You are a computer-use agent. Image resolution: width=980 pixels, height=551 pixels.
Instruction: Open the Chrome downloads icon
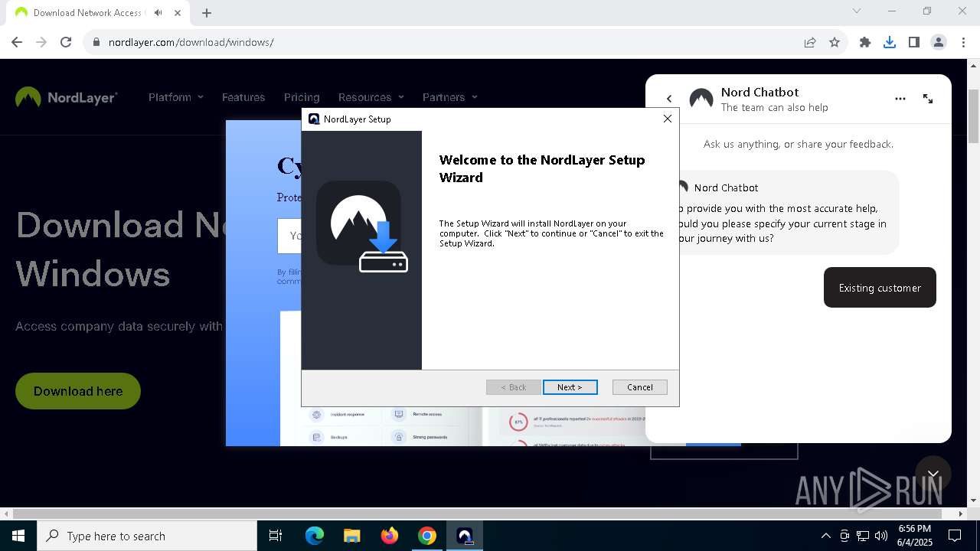(x=890, y=42)
